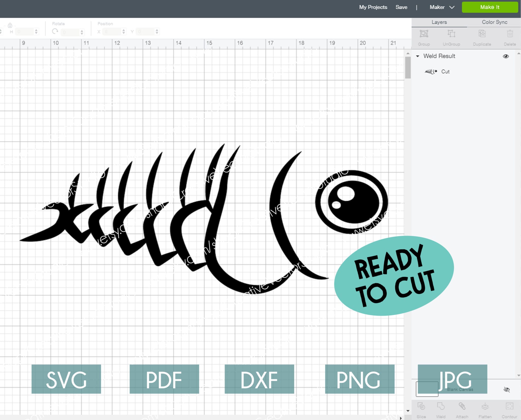Switch to the Color Sync tab
521x420 pixels.
[494, 22]
